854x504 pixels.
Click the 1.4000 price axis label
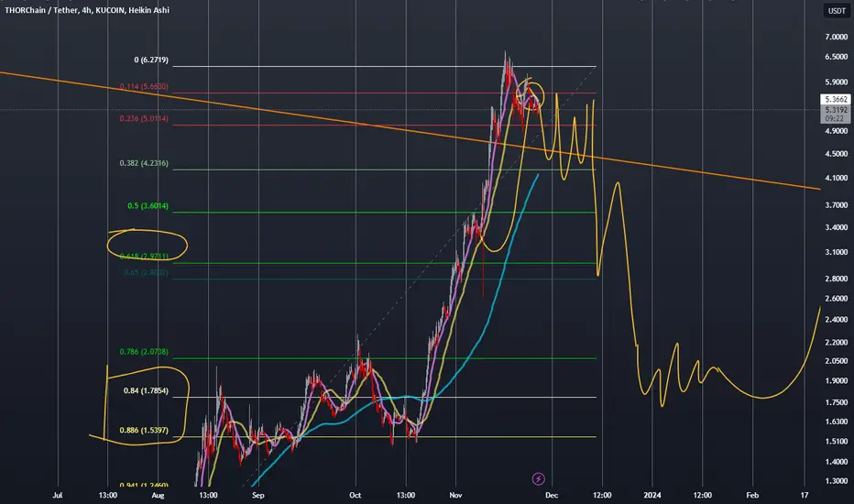coord(836,462)
